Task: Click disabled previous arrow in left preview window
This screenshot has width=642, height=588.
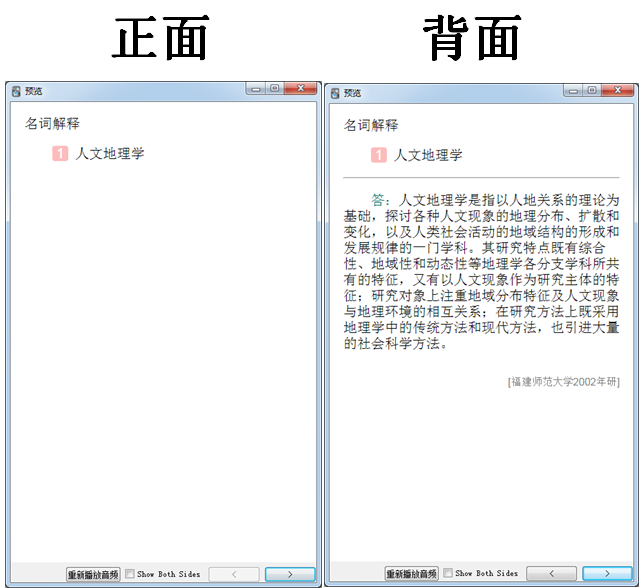Action: (x=234, y=574)
